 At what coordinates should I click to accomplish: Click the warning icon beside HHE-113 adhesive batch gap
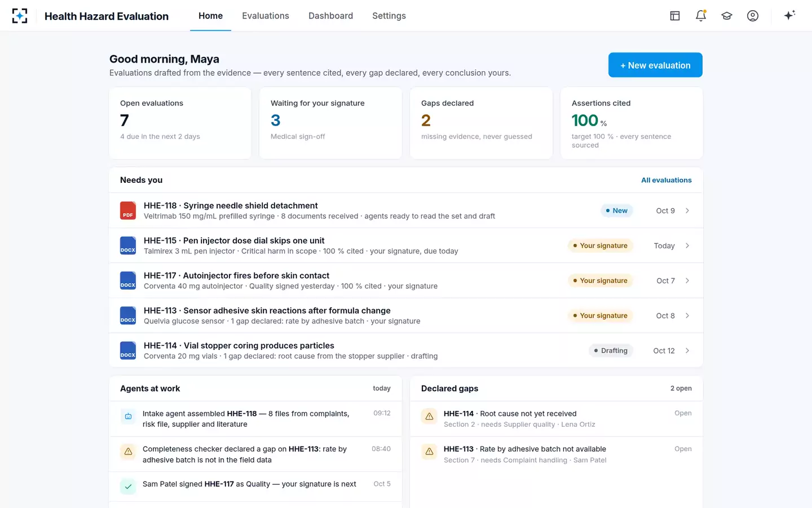[429, 452]
